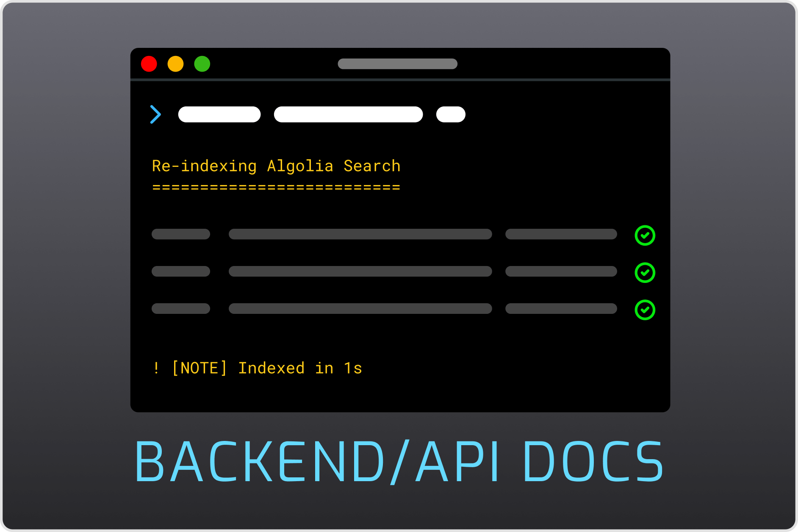The width and height of the screenshot is (798, 532).
Task: Click the green checkmark icon in third row
Action: (645, 310)
